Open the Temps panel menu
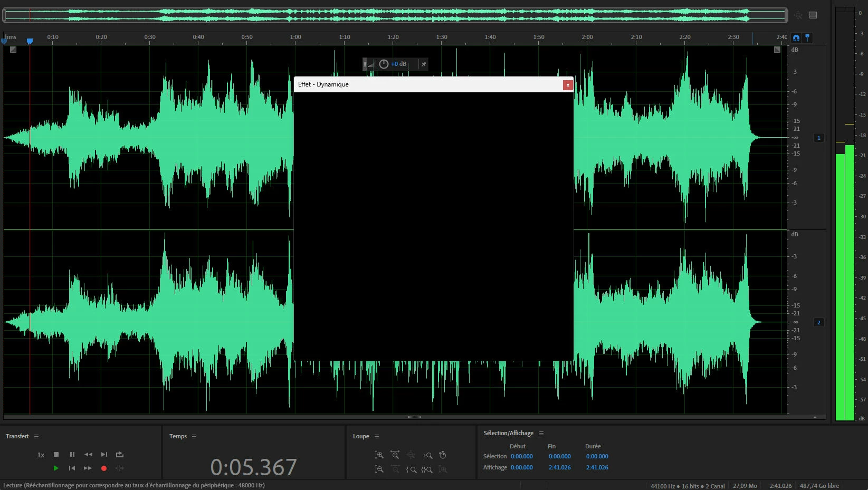Image resolution: width=868 pixels, height=490 pixels. click(x=194, y=436)
